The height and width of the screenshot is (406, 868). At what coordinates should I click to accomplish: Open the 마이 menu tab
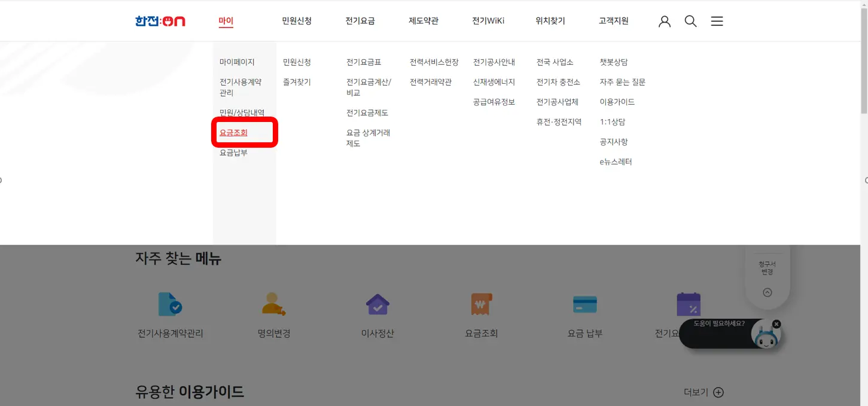click(226, 21)
